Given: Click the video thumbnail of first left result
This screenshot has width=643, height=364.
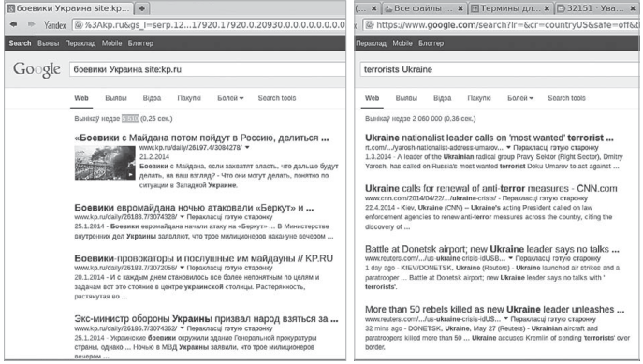Looking at the screenshot, I should [x=105, y=163].
